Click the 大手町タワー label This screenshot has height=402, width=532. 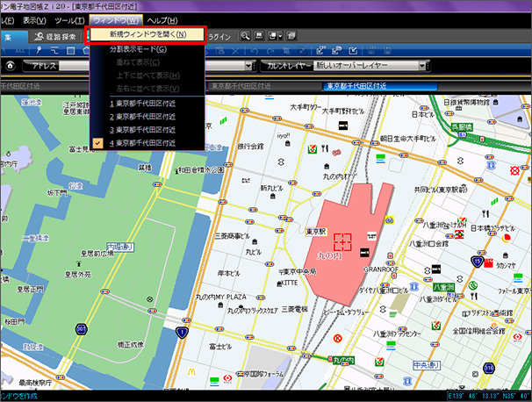click(305, 108)
